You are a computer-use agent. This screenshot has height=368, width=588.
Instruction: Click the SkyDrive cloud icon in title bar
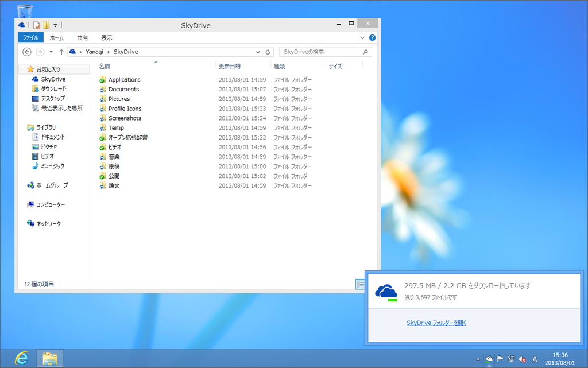pos(22,25)
